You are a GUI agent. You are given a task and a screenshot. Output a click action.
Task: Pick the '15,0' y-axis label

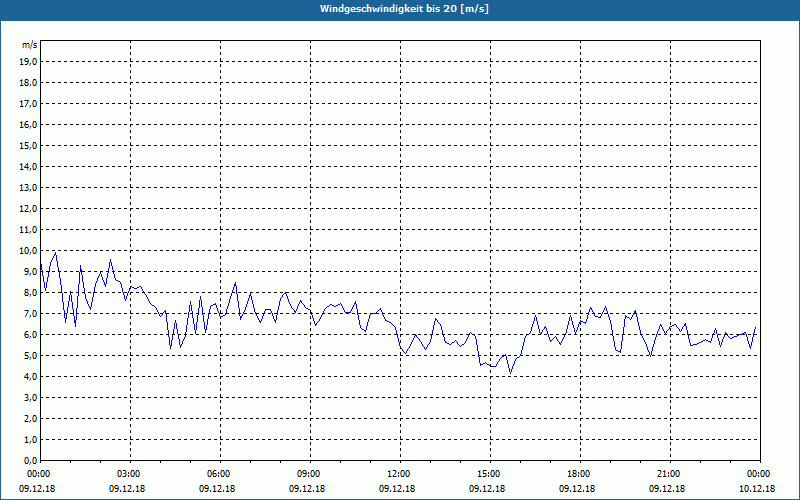[x=29, y=145]
